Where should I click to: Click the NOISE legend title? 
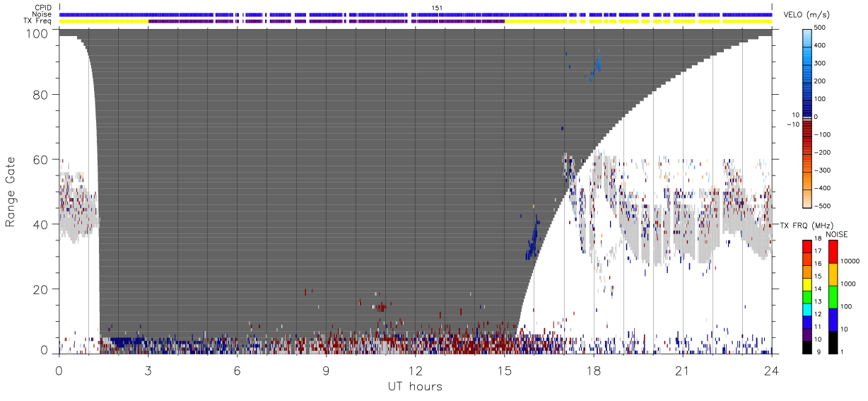pyautogui.click(x=836, y=234)
